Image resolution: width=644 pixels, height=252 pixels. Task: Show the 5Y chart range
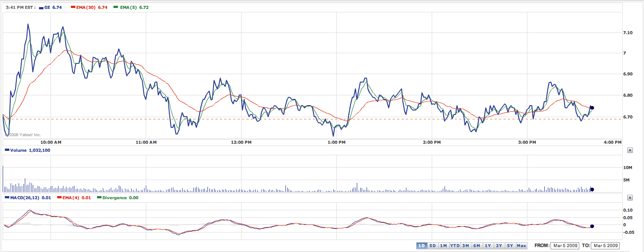click(510, 246)
